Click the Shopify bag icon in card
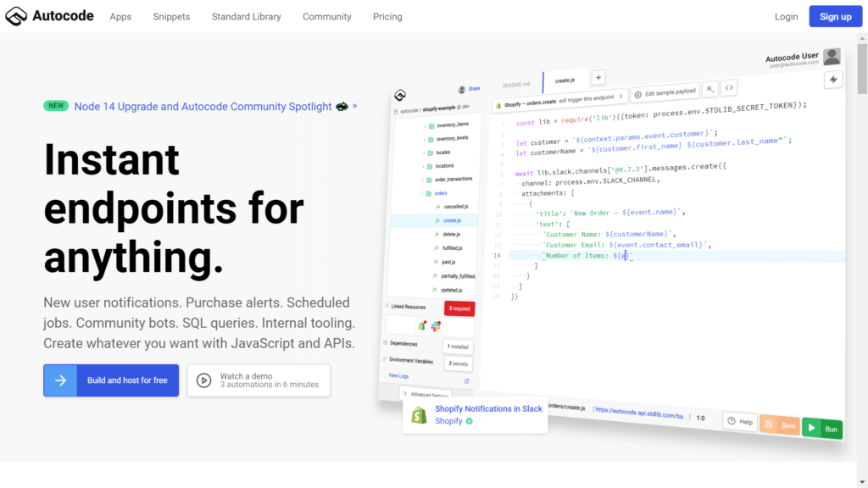This screenshot has height=488, width=868. (419, 414)
